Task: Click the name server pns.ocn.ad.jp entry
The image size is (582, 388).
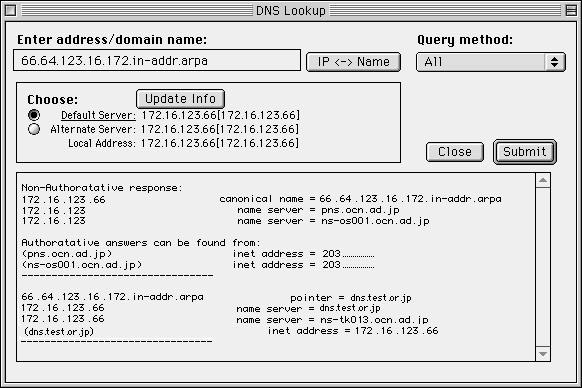Action: point(318,210)
